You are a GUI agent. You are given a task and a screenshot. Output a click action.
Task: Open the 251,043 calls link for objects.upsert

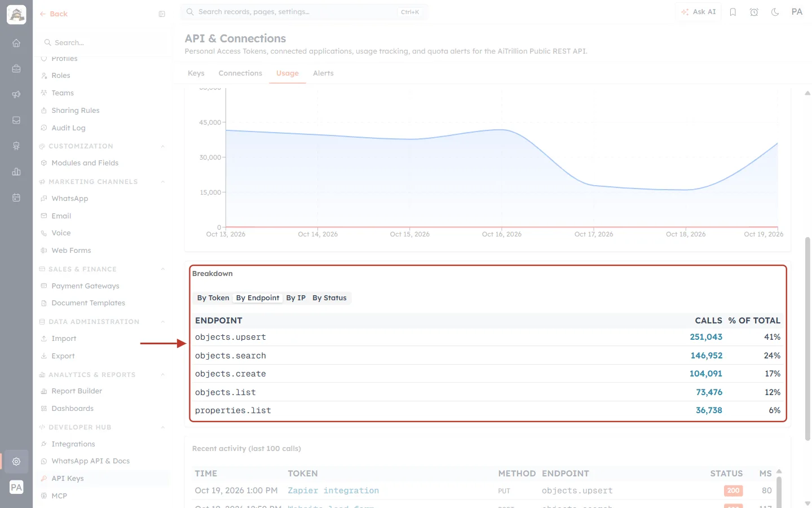tap(706, 337)
